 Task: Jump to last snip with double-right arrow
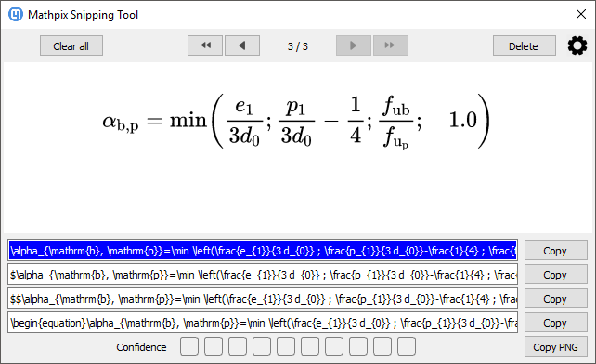pyautogui.click(x=391, y=45)
